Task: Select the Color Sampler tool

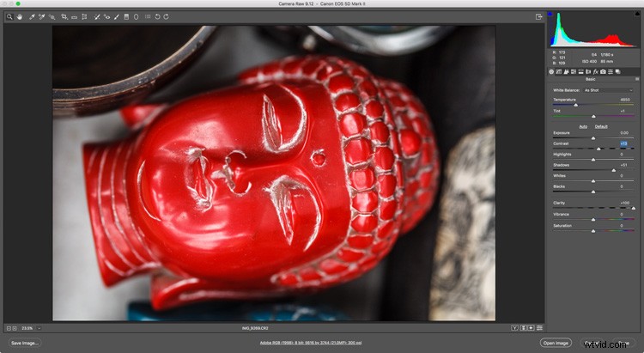Action: click(x=41, y=17)
